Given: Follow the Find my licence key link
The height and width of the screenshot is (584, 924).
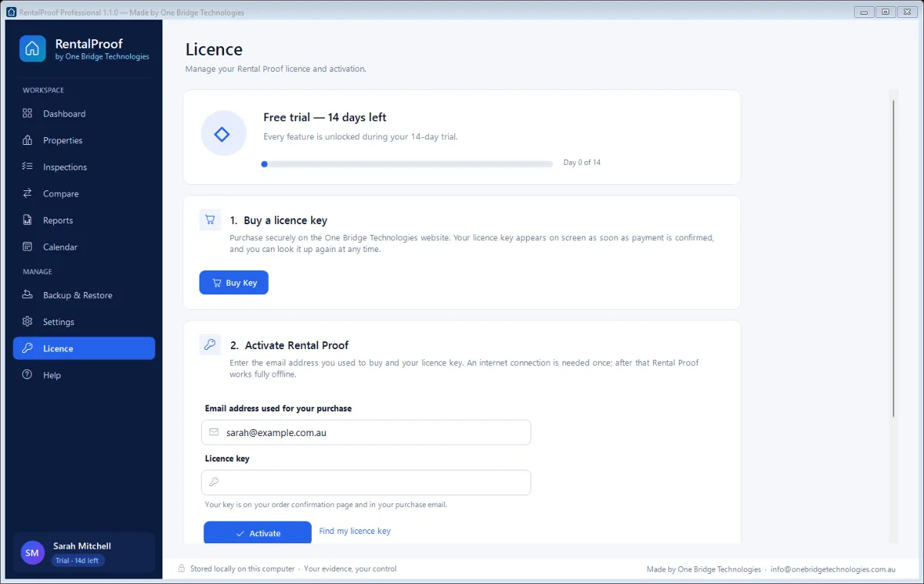Looking at the screenshot, I should 355,531.
